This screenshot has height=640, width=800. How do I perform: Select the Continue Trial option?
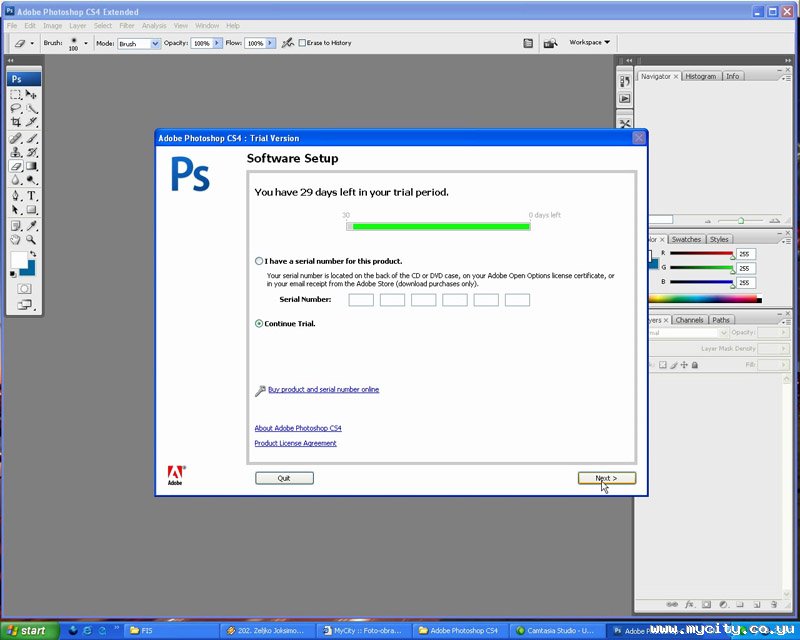[x=259, y=324]
